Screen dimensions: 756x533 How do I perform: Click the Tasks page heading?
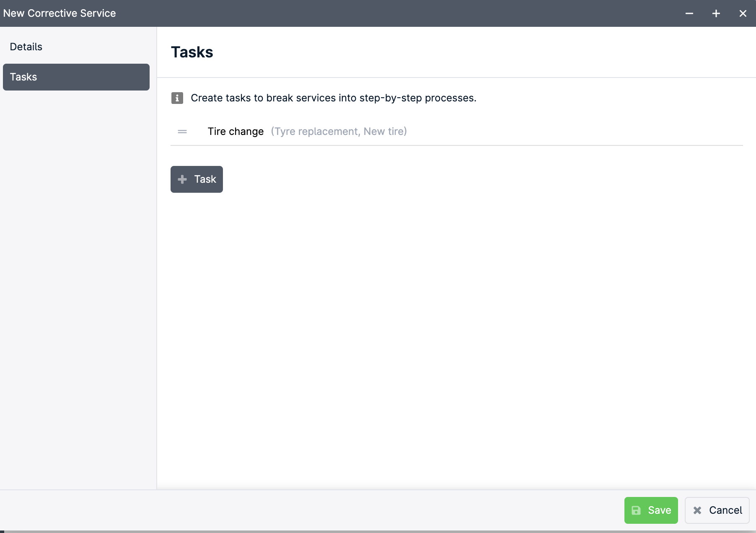click(192, 52)
